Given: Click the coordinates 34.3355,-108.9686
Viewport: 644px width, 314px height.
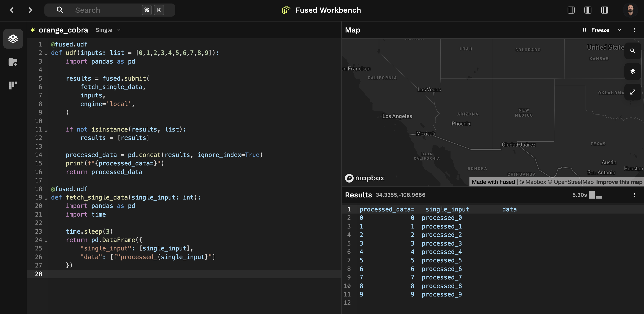Looking at the screenshot, I should click(x=401, y=195).
